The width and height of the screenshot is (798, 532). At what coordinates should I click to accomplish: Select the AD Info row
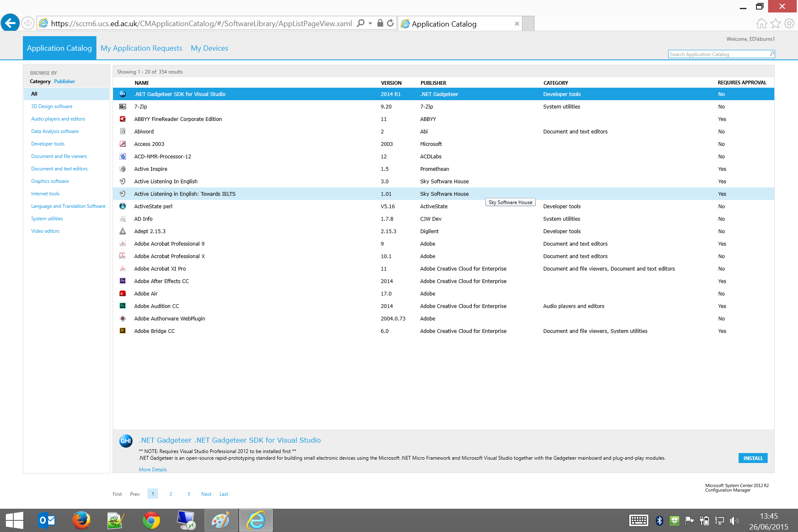pos(443,219)
